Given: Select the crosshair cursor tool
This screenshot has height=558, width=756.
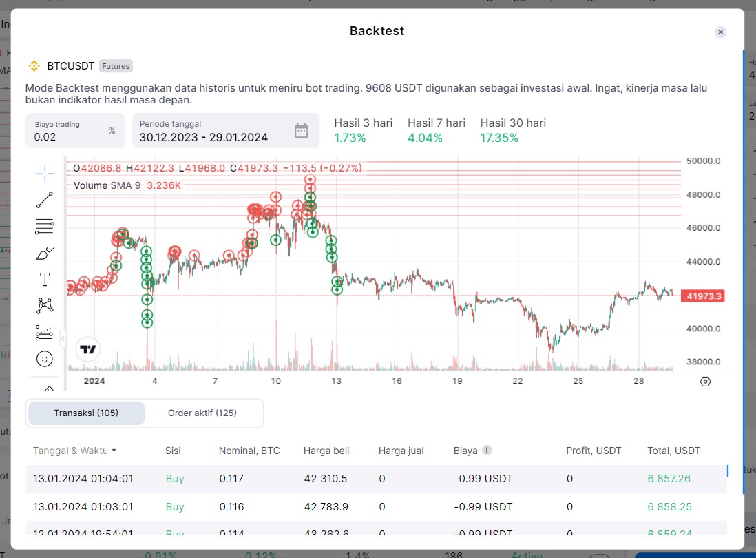Looking at the screenshot, I should point(45,174).
